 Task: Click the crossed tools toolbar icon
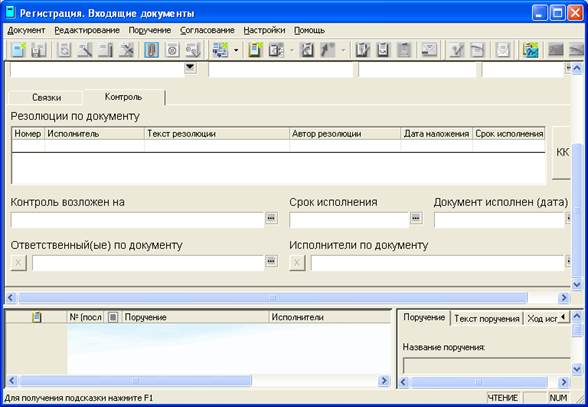[x=126, y=50]
